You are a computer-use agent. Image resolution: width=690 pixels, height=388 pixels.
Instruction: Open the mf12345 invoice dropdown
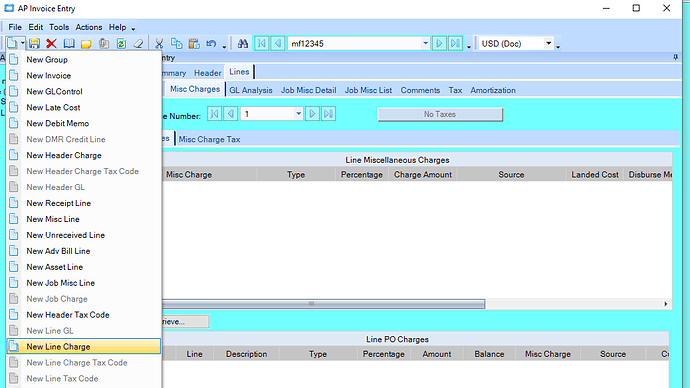(x=425, y=44)
